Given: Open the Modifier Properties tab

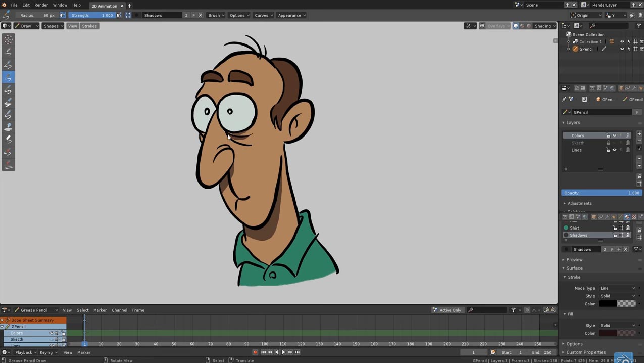Looking at the screenshot, I should (607, 216).
